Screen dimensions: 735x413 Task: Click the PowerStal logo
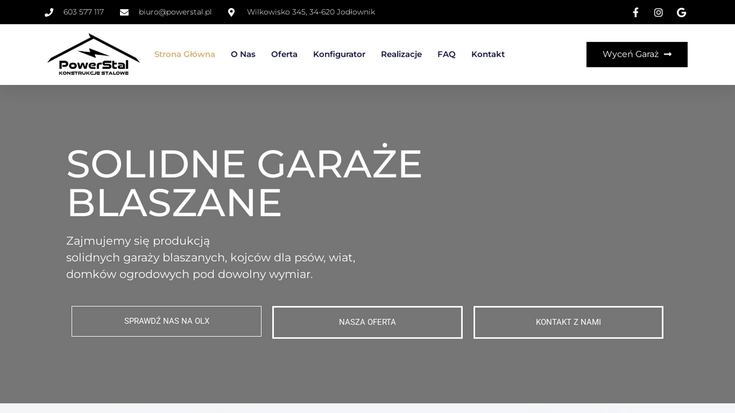click(93, 55)
